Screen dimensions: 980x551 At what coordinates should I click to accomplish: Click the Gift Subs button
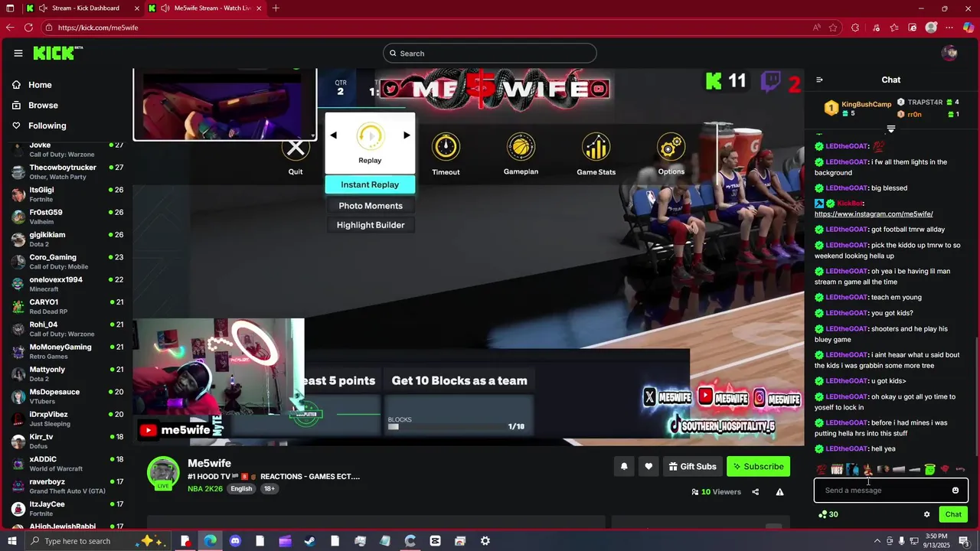[x=692, y=466]
